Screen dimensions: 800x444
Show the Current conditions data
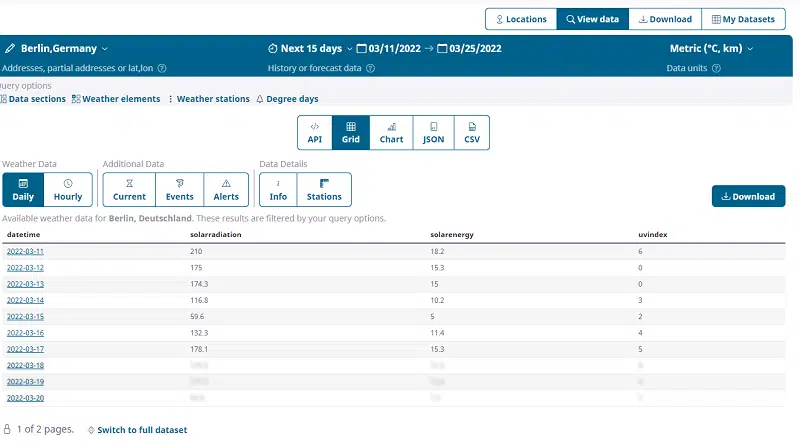(x=129, y=189)
